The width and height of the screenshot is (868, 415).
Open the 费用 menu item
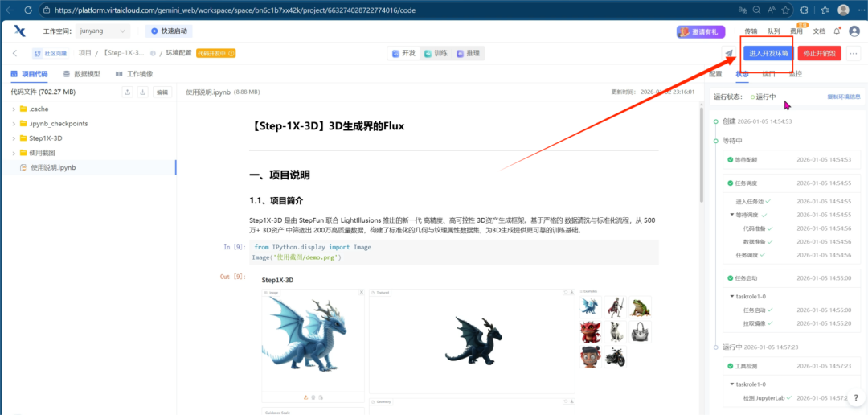point(796,31)
